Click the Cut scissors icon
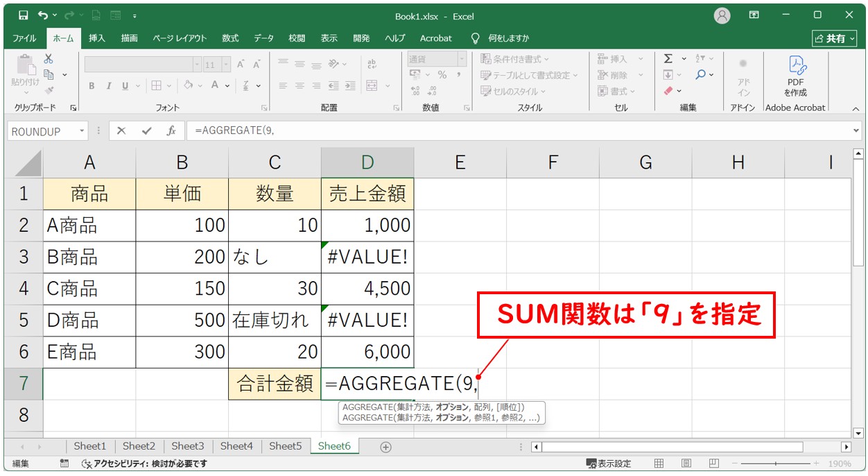Image resolution: width=868 pixels, height=476 pixels. [x=49, y=59]
